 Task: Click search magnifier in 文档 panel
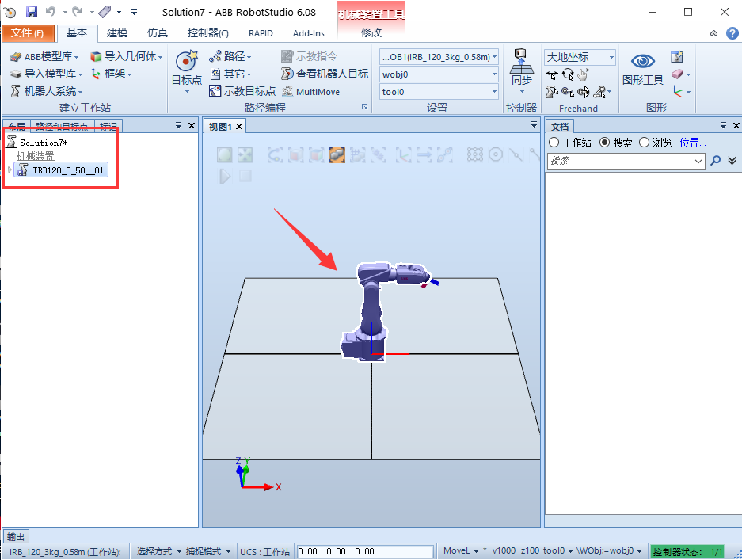[x=716, y=161]
